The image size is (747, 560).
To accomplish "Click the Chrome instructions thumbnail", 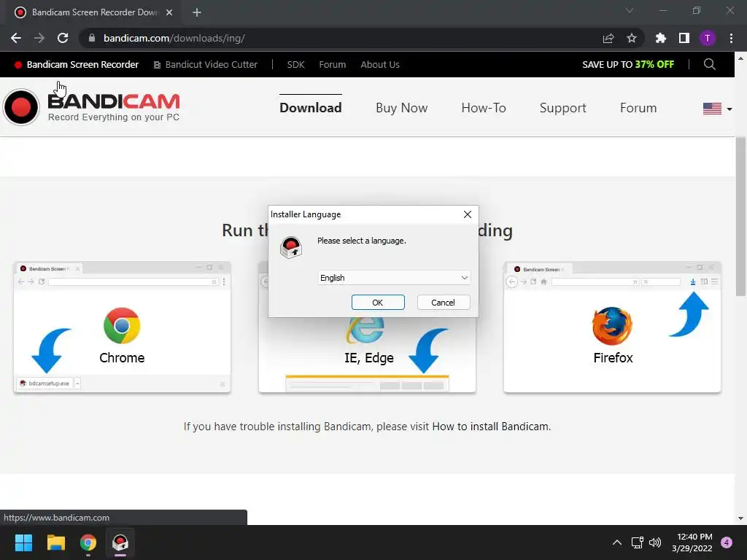I will (x=122, y=327).
